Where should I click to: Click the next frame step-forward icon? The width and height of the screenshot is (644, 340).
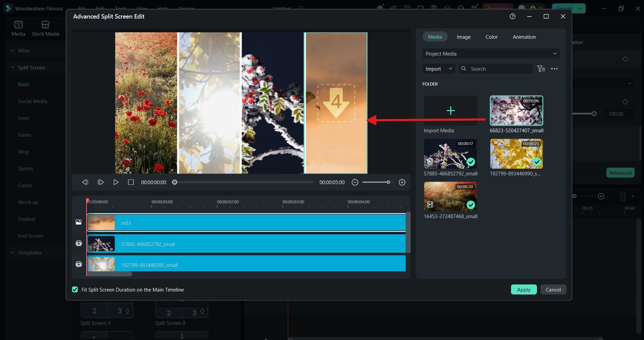100,182
